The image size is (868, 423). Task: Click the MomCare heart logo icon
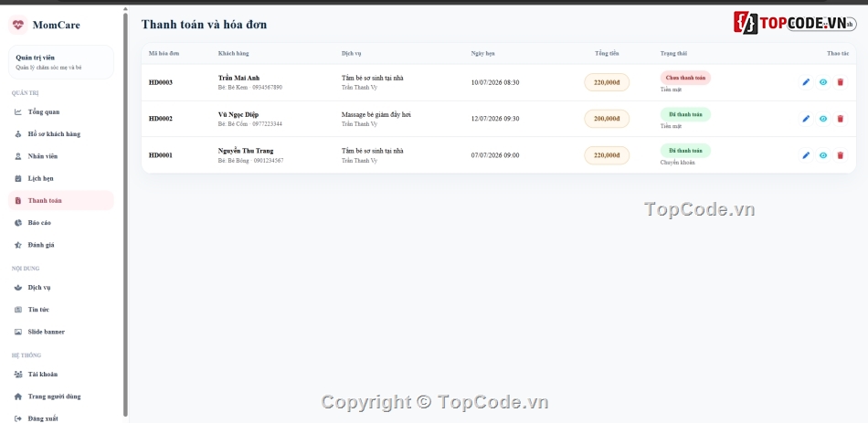coord(17,25)
